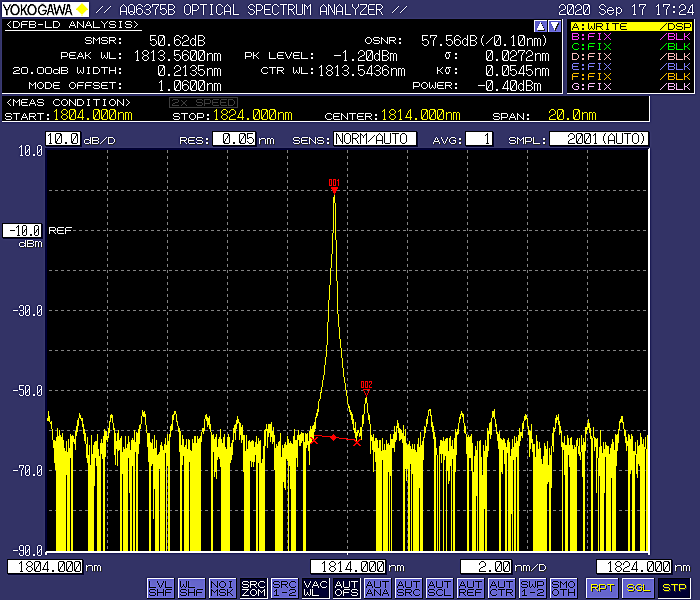
Task: Click the AUT REF auto reference icon
Action: point(470,587)
